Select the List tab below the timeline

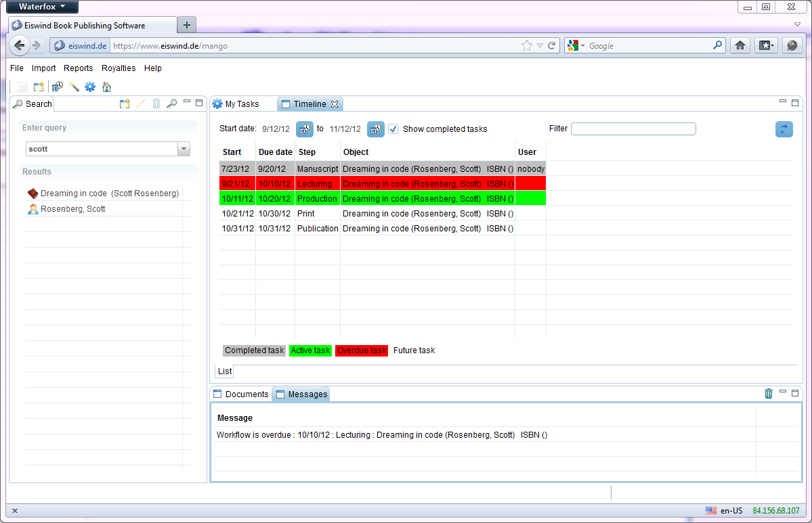click(x=225, y=371)
